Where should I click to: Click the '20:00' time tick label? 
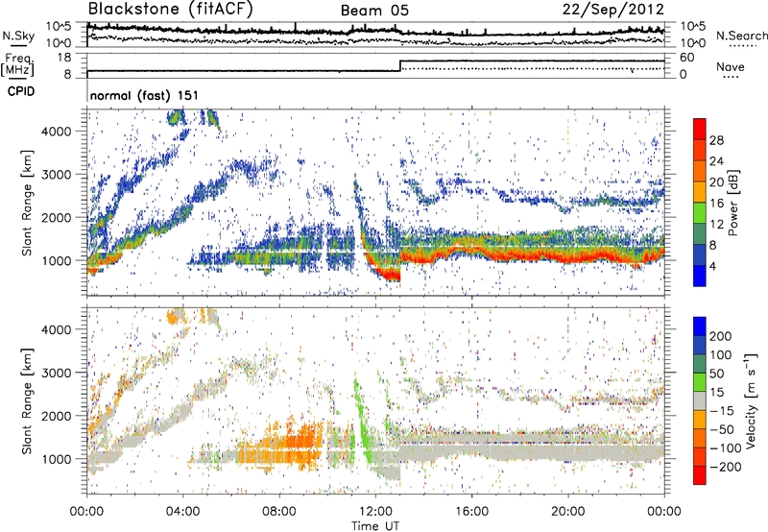tap(567, 512)
